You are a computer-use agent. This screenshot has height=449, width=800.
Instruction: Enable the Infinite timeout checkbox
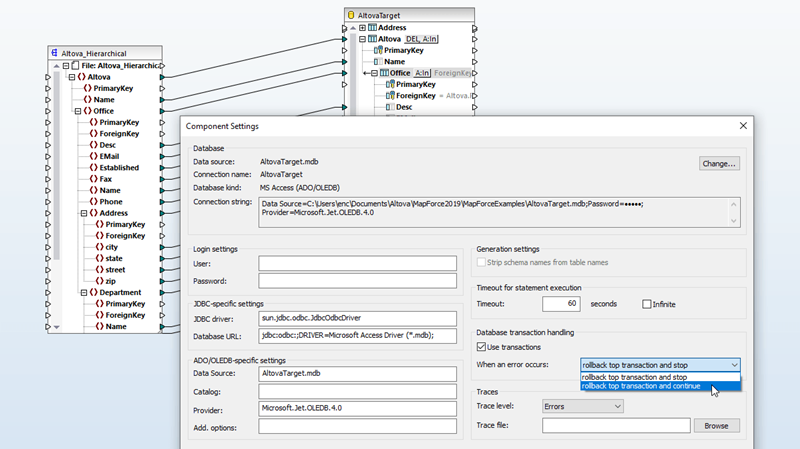(646, 304)
